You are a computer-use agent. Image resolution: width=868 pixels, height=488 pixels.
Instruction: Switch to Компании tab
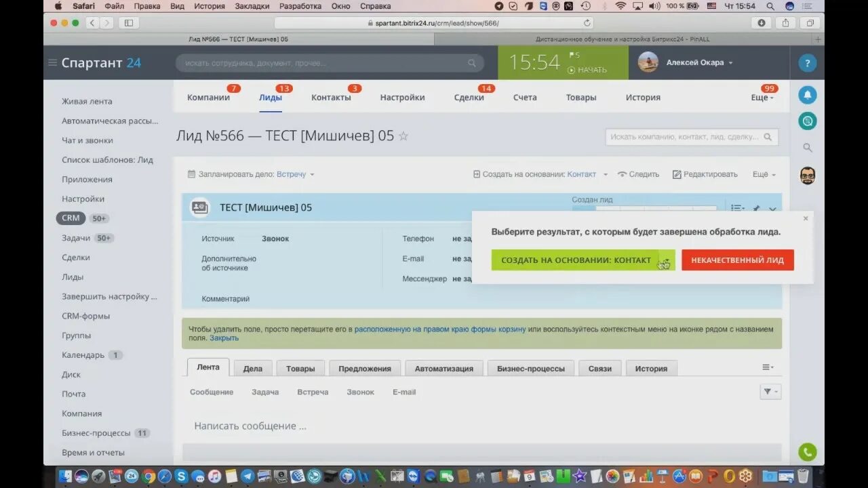tap(208, 98)
